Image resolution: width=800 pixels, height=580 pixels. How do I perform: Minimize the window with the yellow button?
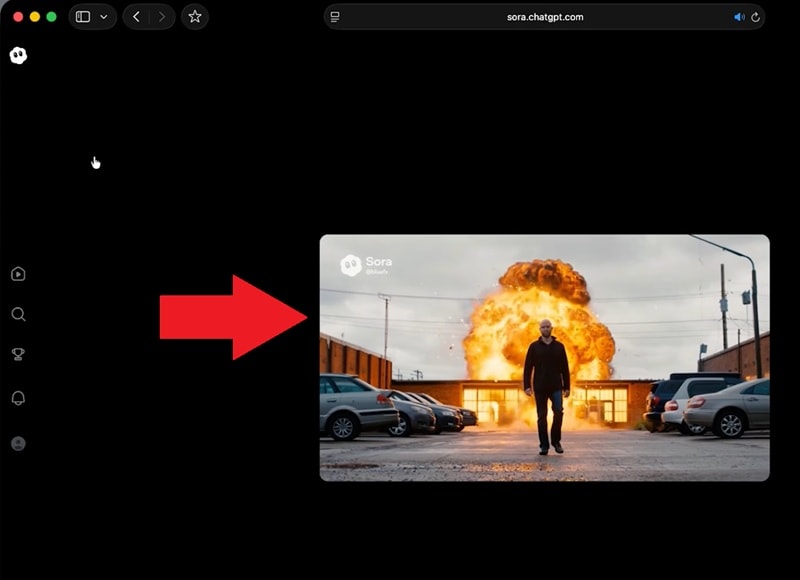35,17
